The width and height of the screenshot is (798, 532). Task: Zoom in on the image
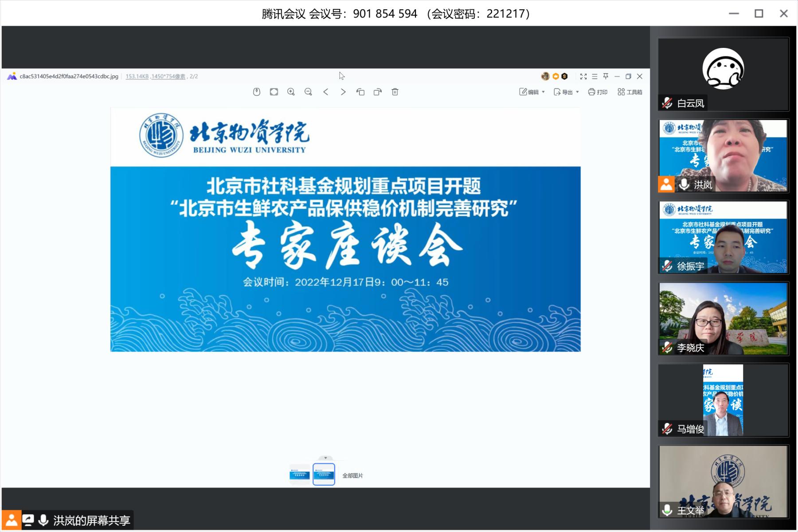(291, 92)
